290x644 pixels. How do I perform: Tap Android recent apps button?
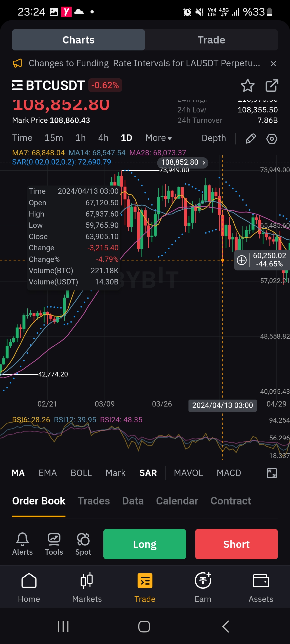pyautogui.click(x=63, y=627)
